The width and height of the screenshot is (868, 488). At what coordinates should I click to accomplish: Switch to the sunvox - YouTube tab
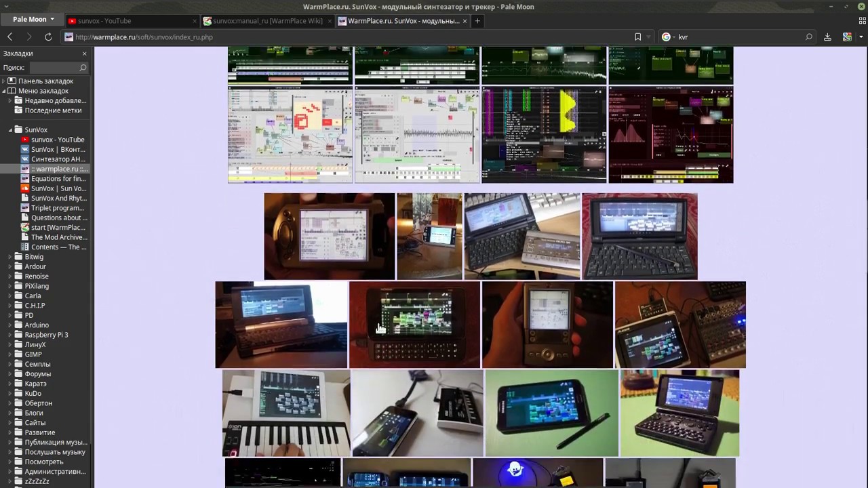tap(133, 21)
